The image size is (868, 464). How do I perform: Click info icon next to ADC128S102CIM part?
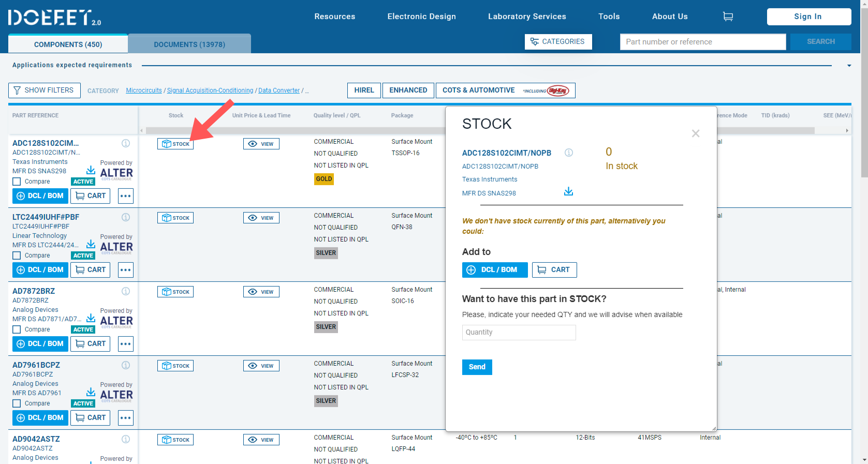126,143
